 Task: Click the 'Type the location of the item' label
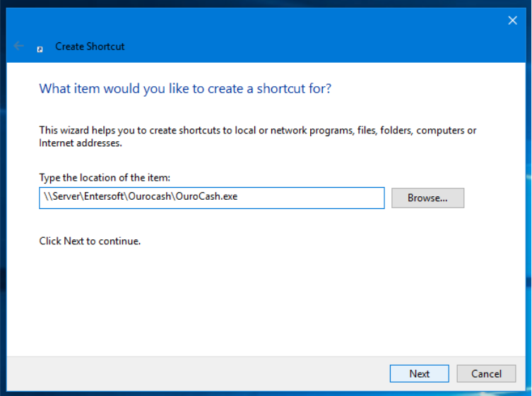point(105,178)
